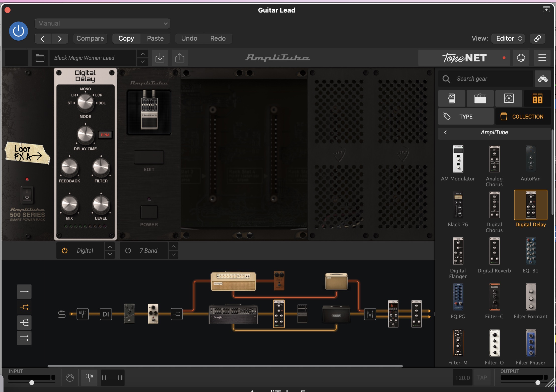Click the globe web icon

521,58
